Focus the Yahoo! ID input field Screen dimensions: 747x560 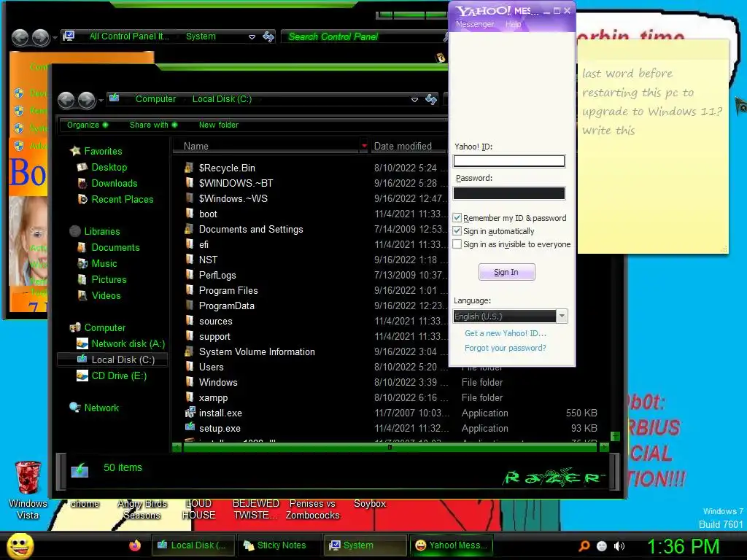click(x=508, y=161)
